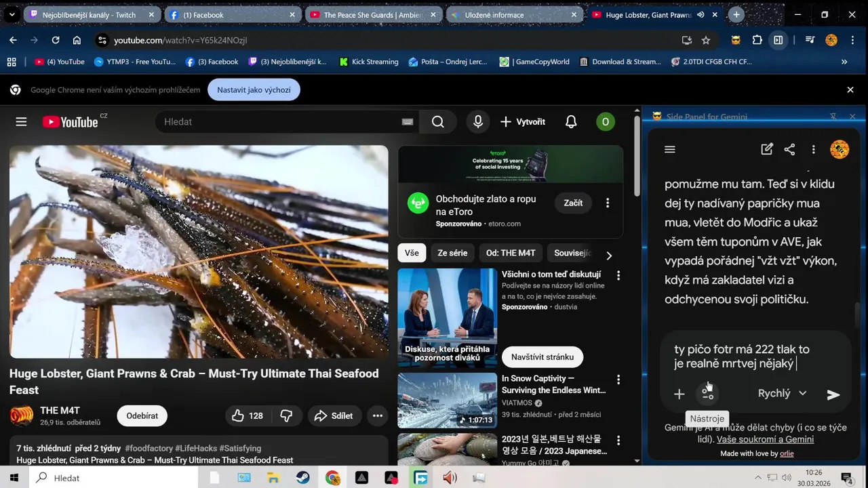Screen dimensions: 868x488
Task: Open tab search dropdown arrow
Action: tap(12, 14)
